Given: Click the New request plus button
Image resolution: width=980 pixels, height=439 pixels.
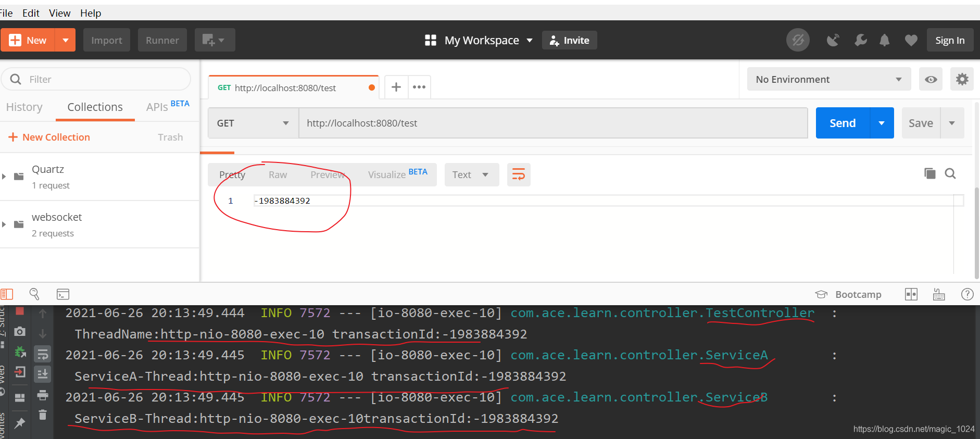Looking at the screenshot, I should (28, 40).
